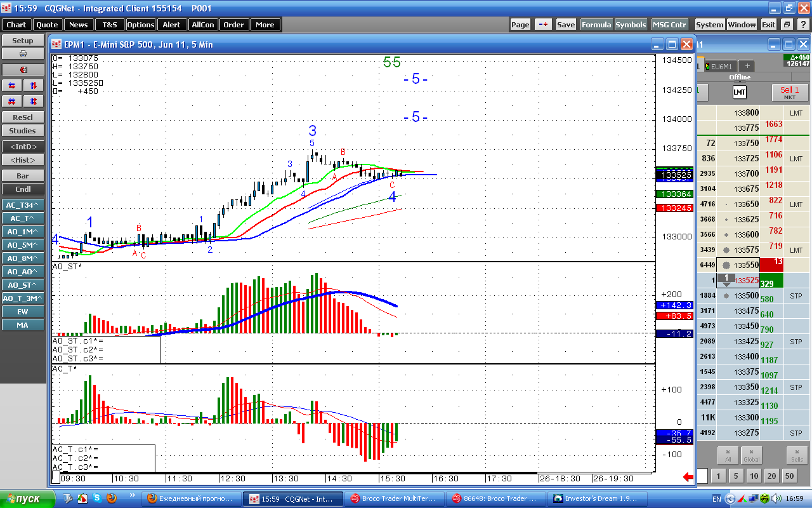Viewport: 812px width, 508px height.
Task: Click the printer icon in left sidebar
Action: (x=23, y=54)
